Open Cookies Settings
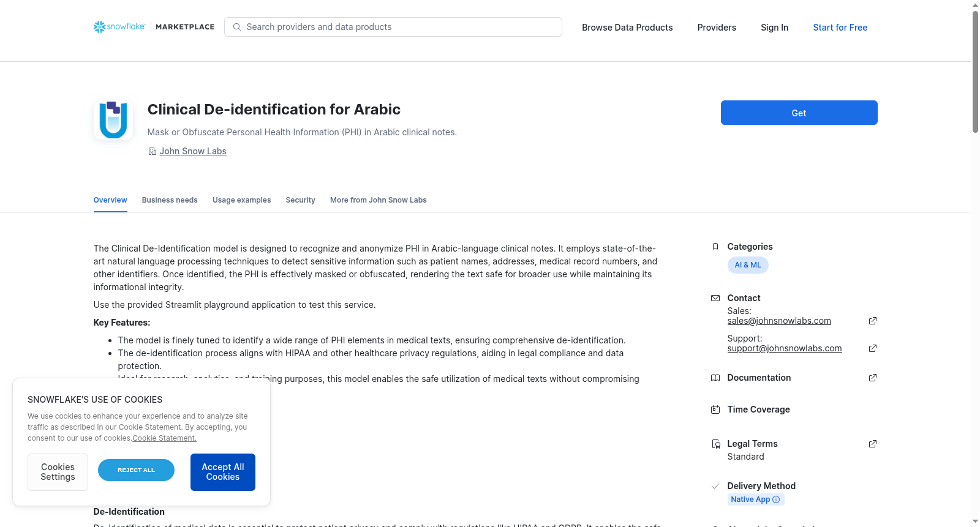 [58, 472]
